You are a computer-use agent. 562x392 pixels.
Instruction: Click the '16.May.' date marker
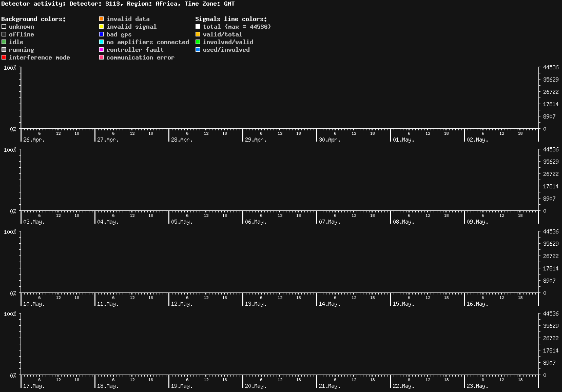click(477, 304)
